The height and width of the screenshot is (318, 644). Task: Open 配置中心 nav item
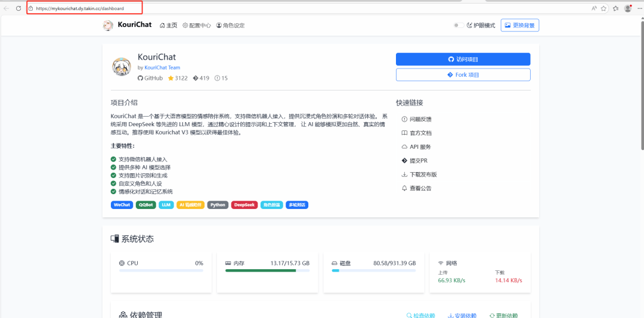pos(197,26)
